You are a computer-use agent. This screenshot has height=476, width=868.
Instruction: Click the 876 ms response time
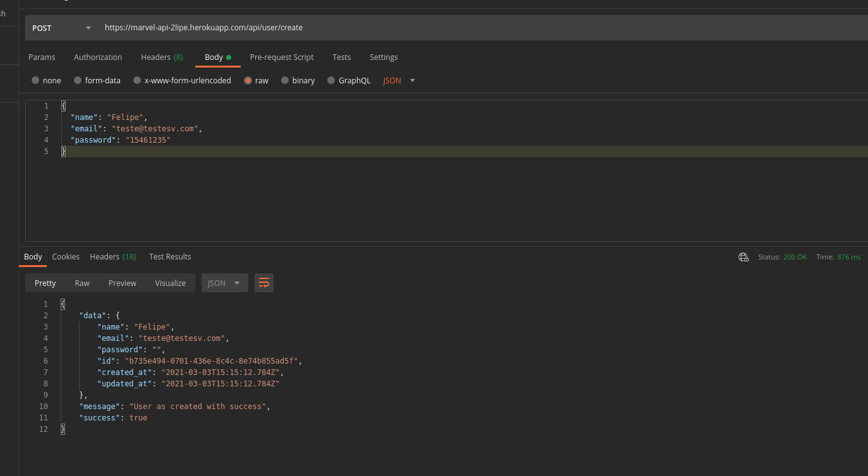(x=848, y=257)
